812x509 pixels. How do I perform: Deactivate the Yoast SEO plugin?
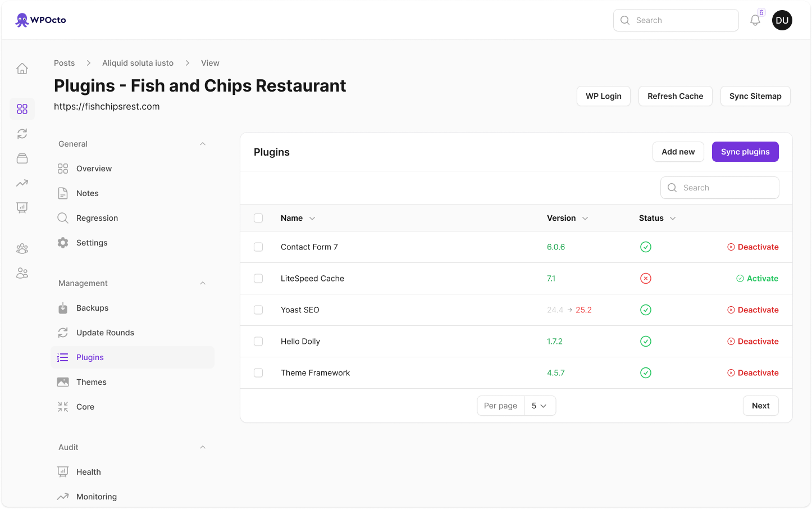753,310
